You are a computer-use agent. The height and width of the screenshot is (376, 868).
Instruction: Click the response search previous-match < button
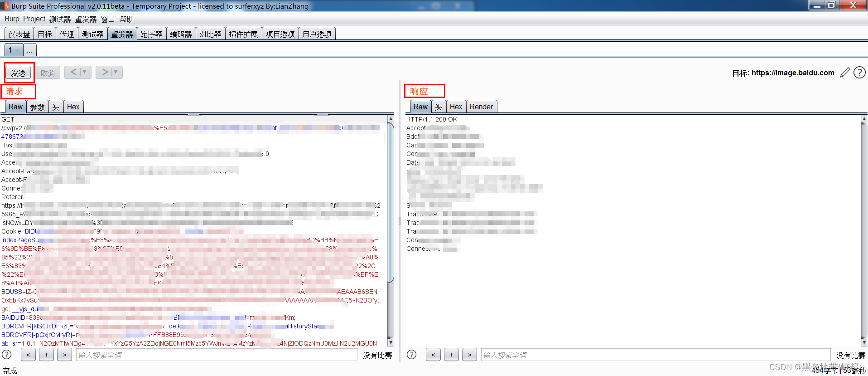pos(433,355)
